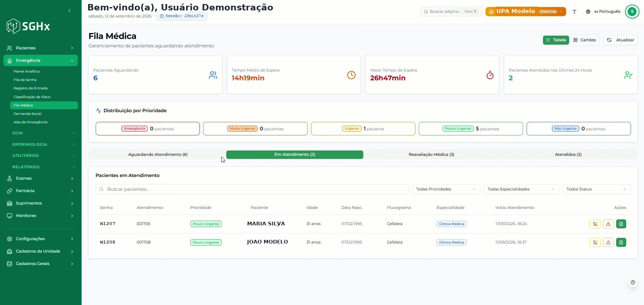
Task: Click the Senha column header
Action: [x=106, y=208]
